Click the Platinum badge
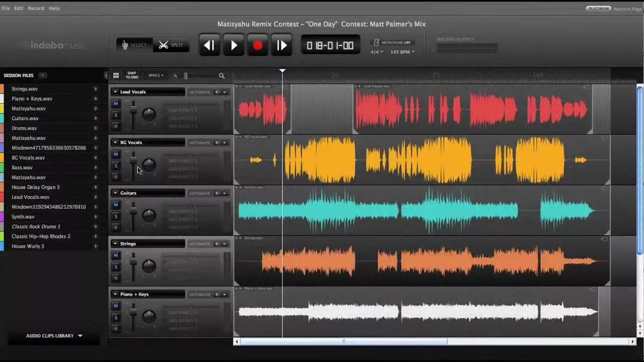The height and width of the screenshot is (362, 644). (x=599, y=9)
